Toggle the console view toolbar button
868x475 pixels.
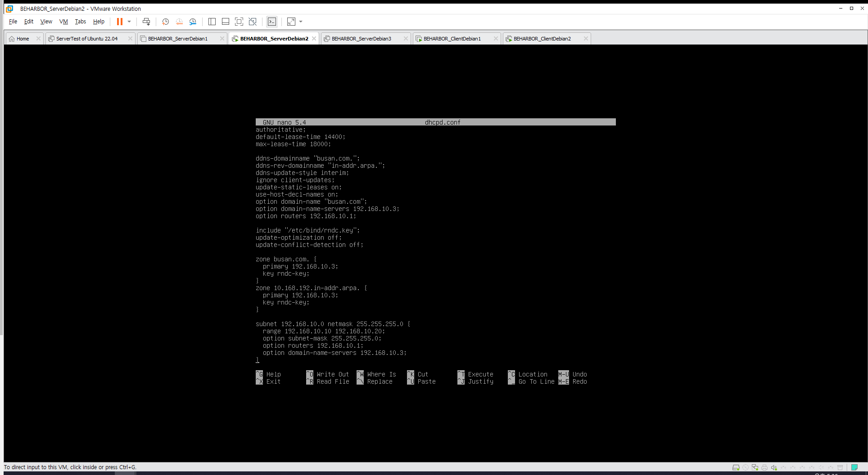[x=272, y=22]
